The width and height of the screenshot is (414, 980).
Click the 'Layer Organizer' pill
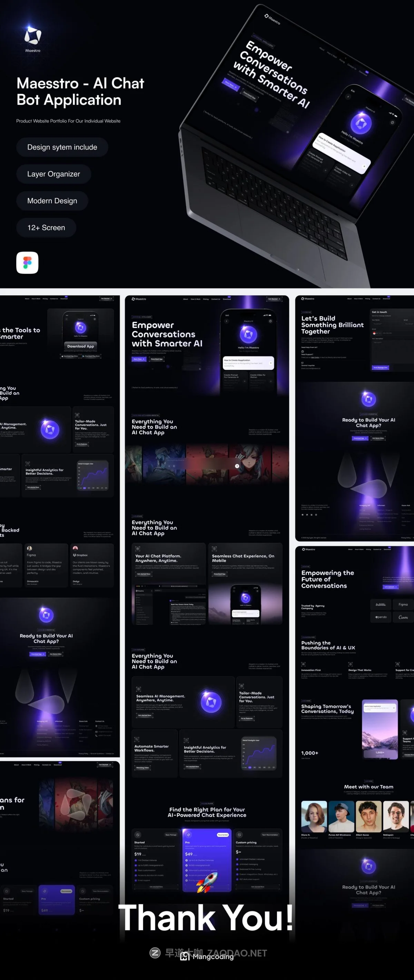[x=54, y=174]
